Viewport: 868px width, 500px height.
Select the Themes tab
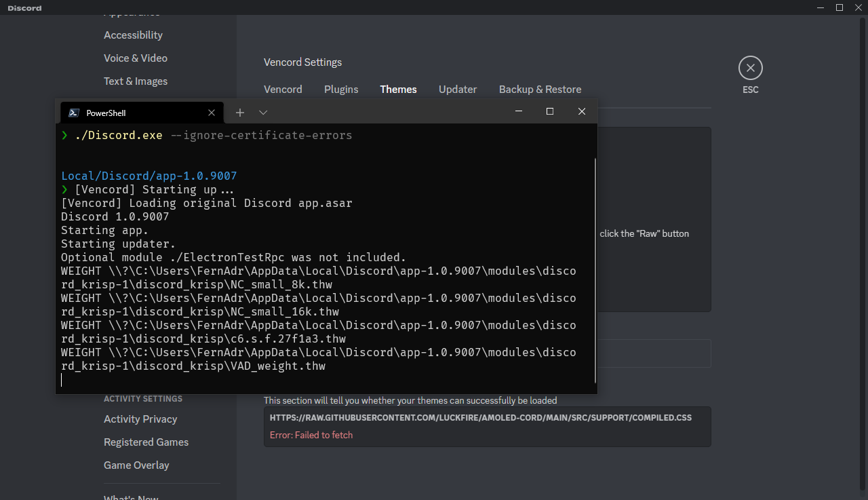pos(399,90)
